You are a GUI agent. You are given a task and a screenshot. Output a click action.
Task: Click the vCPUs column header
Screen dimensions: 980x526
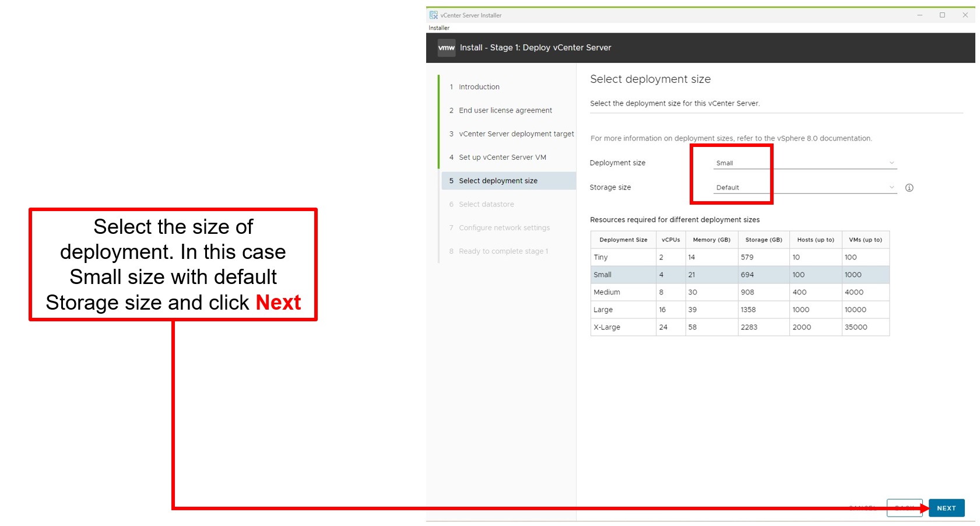click(x=671, y=240)
